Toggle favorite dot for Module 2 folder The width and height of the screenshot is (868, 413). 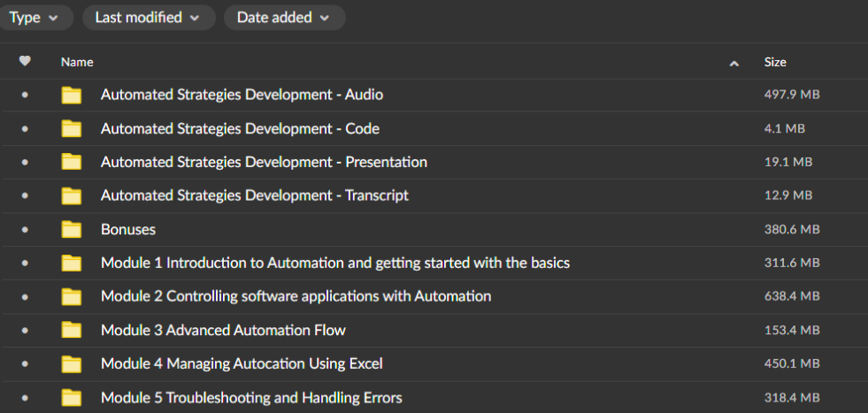pos(25,297)
